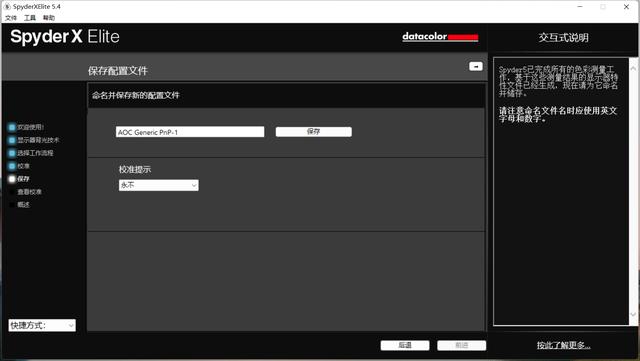
Task: Click the profile name field showing AOC Generic PnP-1
Action: 190,132
